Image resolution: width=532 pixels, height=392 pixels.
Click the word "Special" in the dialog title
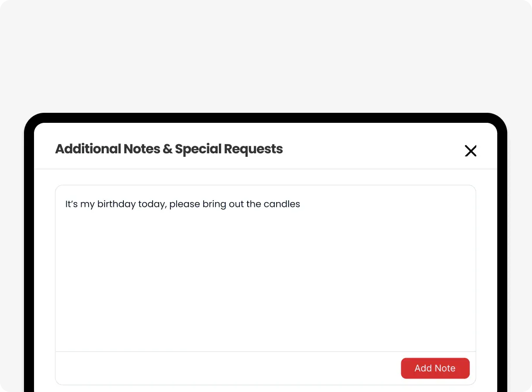pos(198,149)
